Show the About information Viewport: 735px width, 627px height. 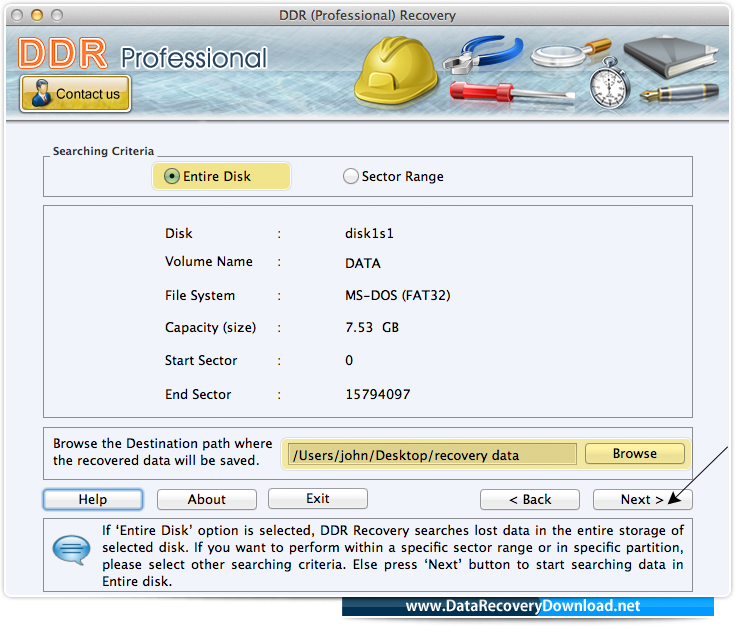pos(207,499)
